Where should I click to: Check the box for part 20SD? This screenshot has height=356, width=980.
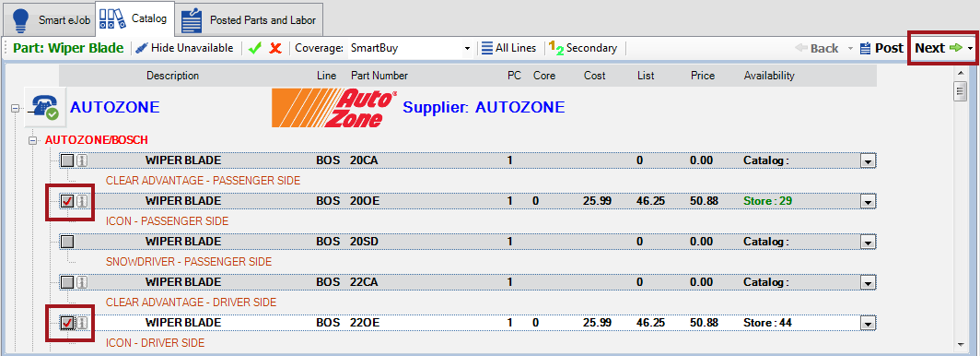(67, 242)
